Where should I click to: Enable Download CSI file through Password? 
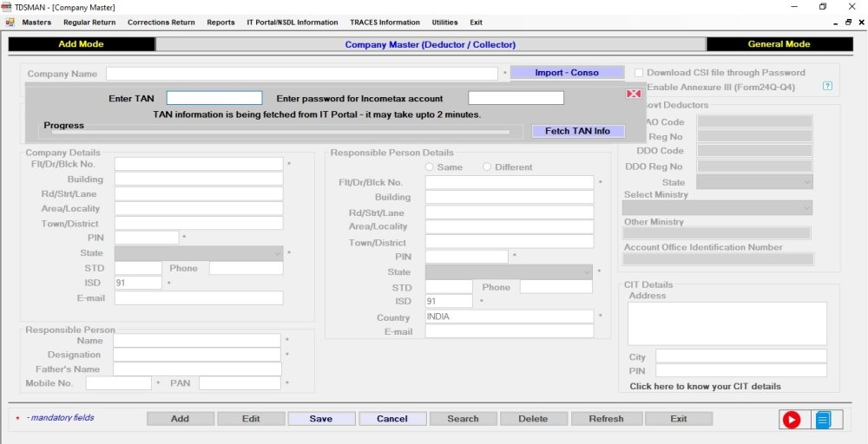[x=639, y=73]
